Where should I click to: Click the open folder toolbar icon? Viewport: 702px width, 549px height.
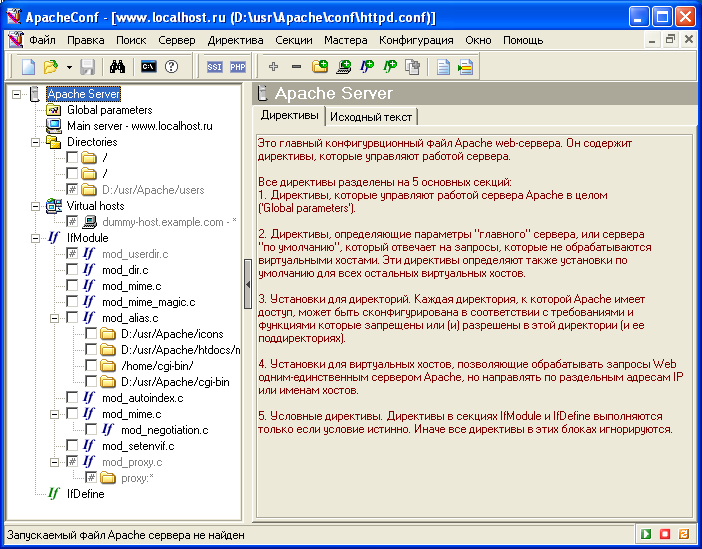coord(51,67)
